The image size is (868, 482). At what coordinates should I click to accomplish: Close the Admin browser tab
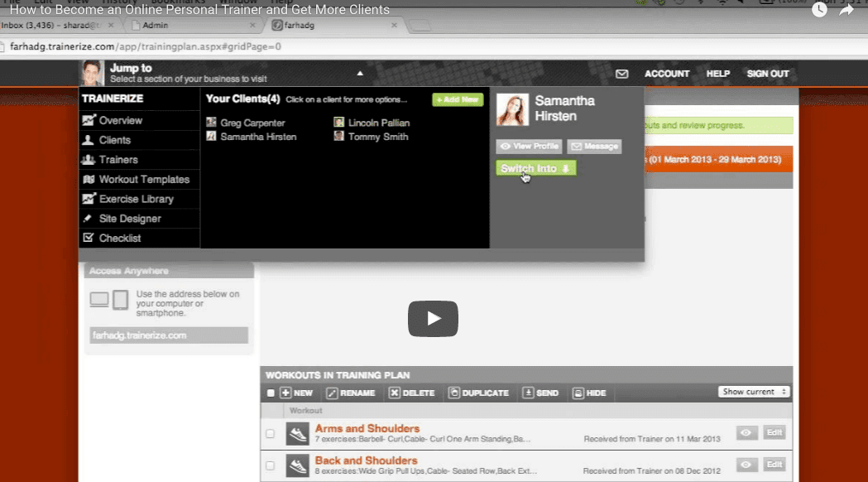click(x=252, y=26)
